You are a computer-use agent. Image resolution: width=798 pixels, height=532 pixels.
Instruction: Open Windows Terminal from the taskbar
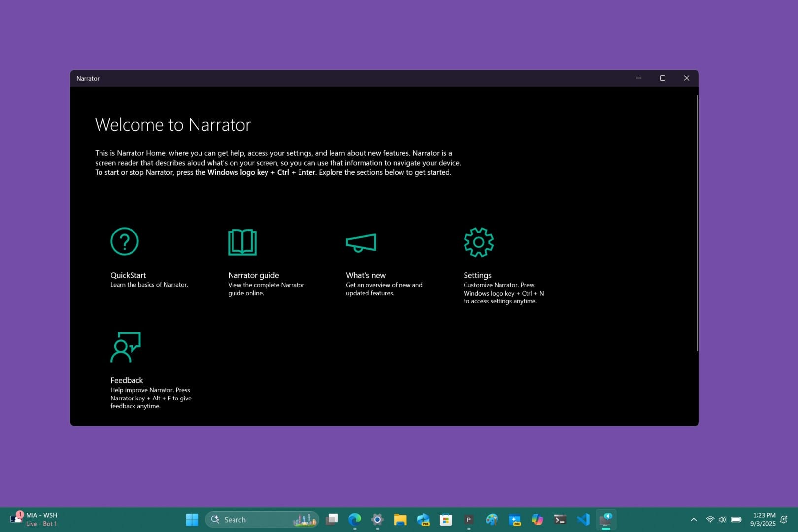559,519
